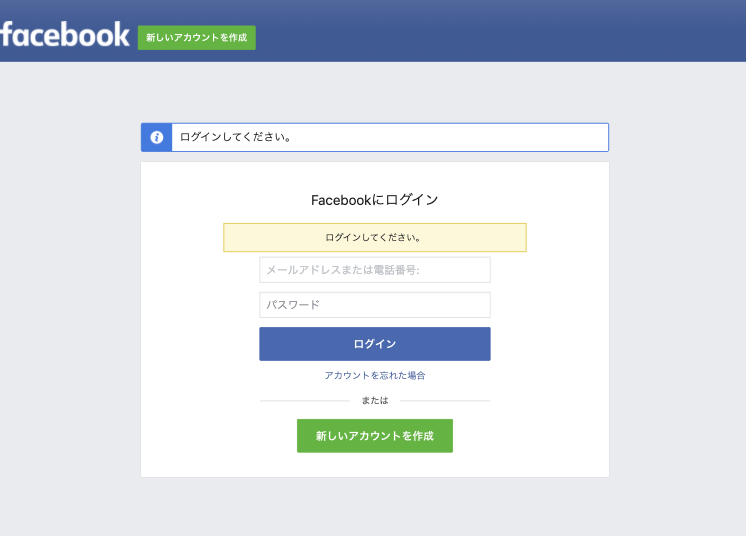
Task: Focus the パスワード input field
Action: pos(375,305)
